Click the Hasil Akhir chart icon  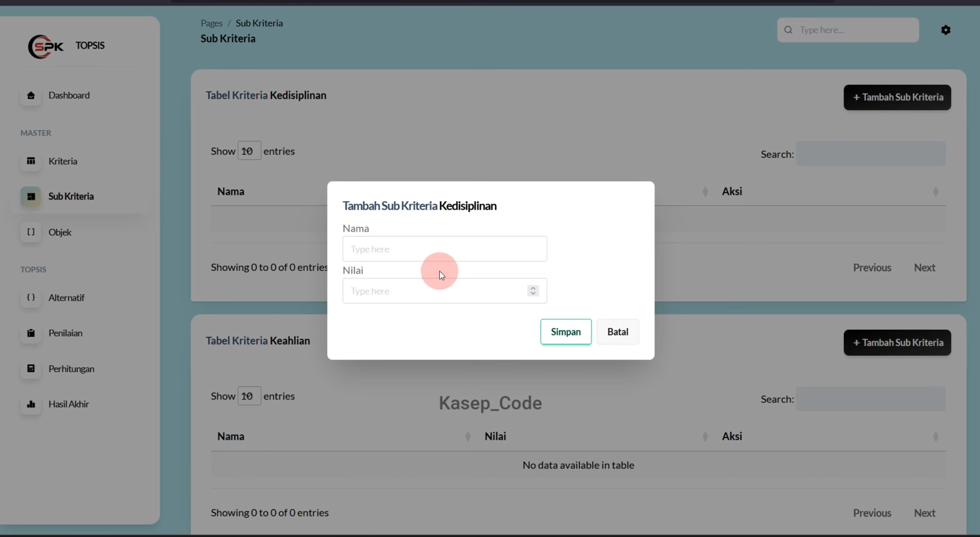(x=31, y=404)
